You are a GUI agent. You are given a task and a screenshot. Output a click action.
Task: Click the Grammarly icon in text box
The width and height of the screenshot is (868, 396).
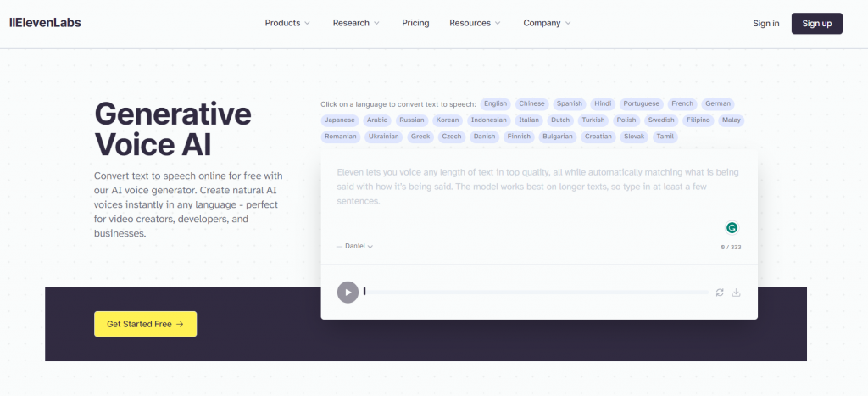coord(732,227)
